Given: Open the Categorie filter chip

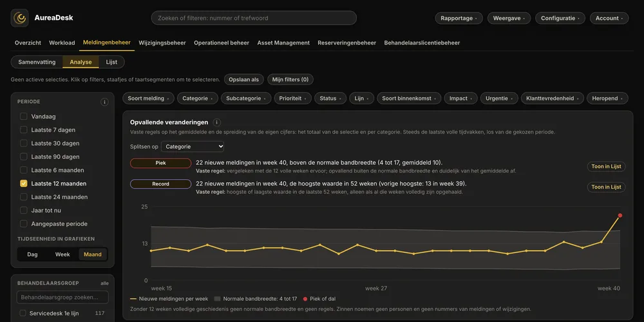Looking at the screenshot, I should click(198, 99).
